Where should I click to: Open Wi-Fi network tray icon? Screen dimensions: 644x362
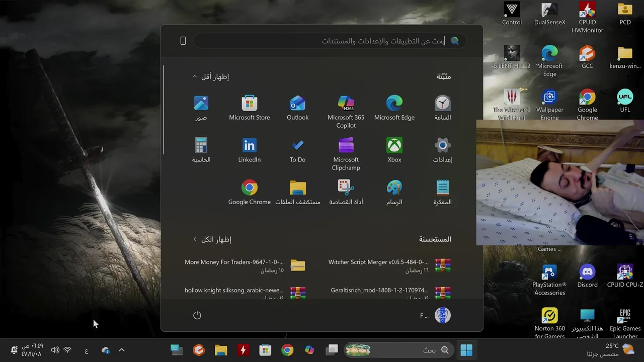[x=67, y=350]
